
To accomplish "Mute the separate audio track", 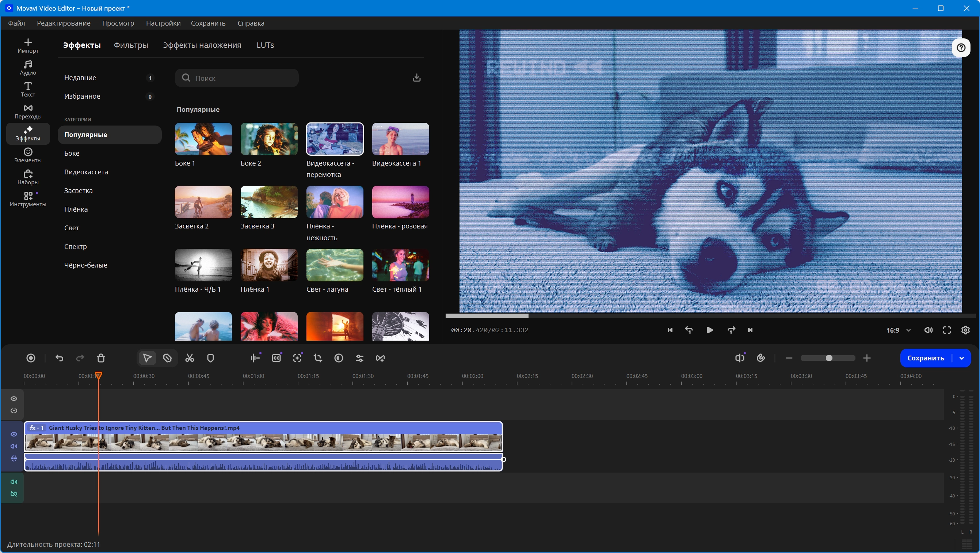I will pos(14,482).
